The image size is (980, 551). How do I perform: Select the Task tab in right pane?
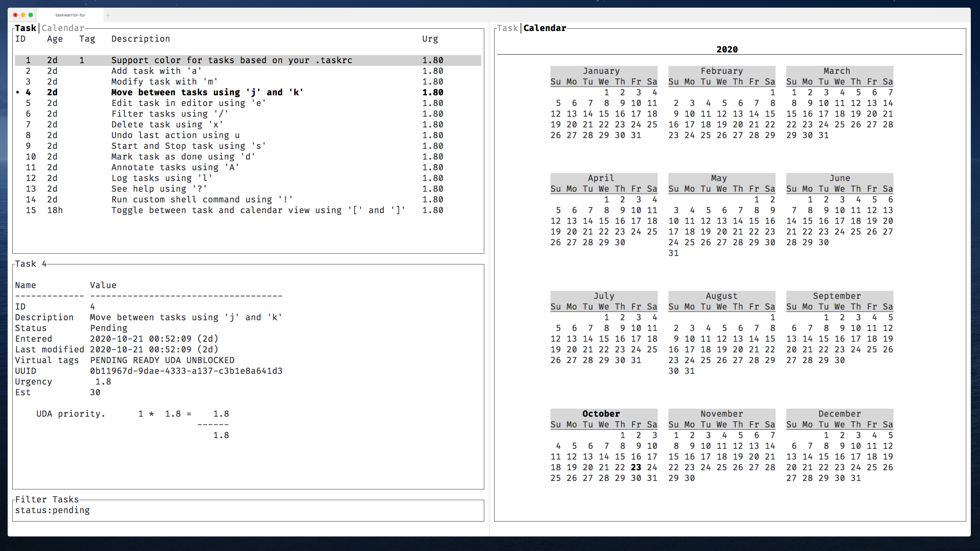click(508, 28)
